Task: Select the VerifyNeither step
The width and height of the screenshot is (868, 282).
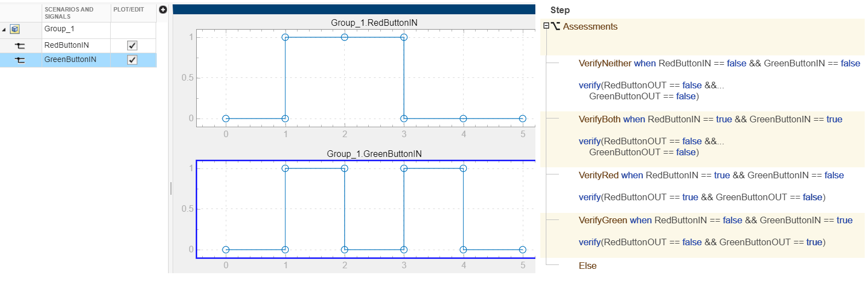Action: coord(605,63)
